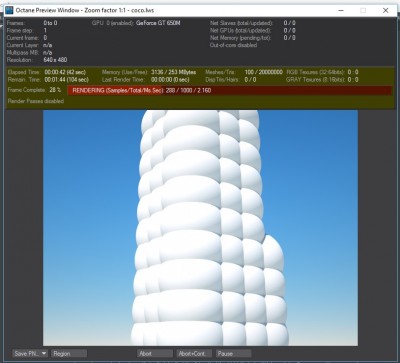Pause the rendering process
This screenshot has width=400, height=363.
click(233, 353)
